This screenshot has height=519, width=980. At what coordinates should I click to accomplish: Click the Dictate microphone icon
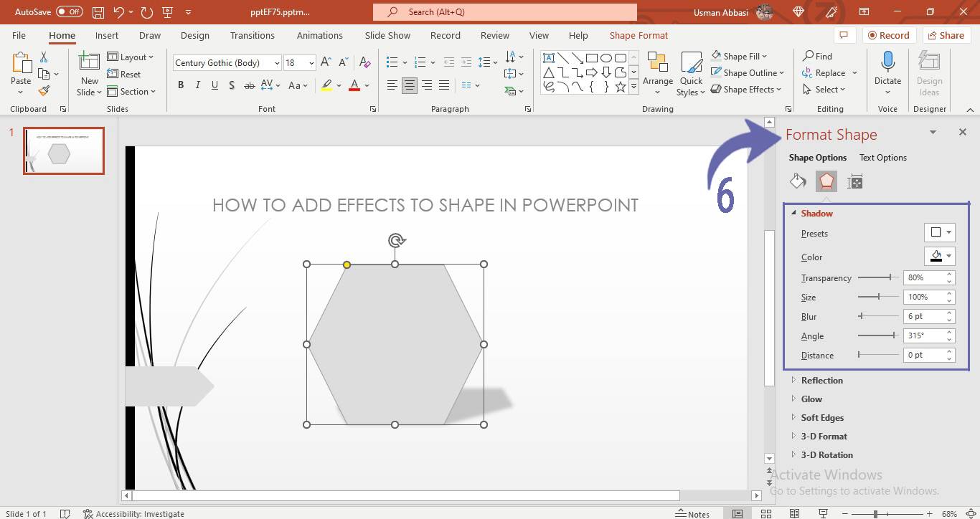point(887,63)
